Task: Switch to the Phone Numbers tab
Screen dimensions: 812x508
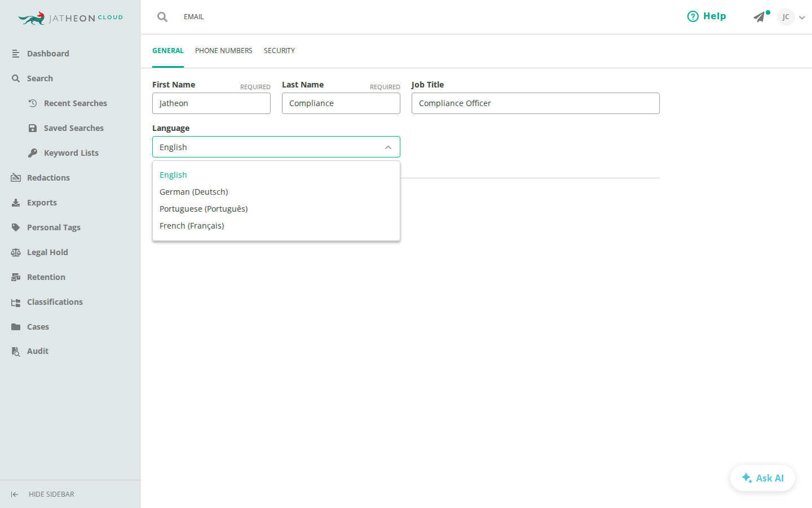Action: tap(224, 51)
